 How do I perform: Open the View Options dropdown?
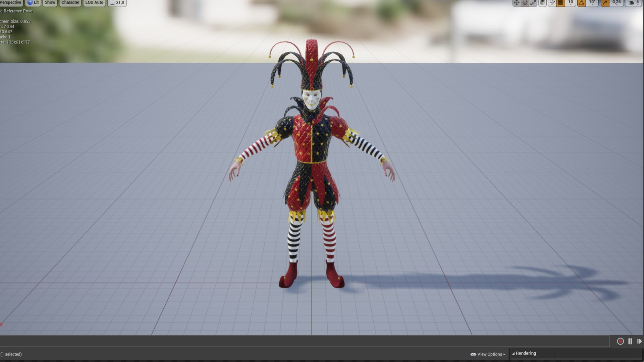488,354
